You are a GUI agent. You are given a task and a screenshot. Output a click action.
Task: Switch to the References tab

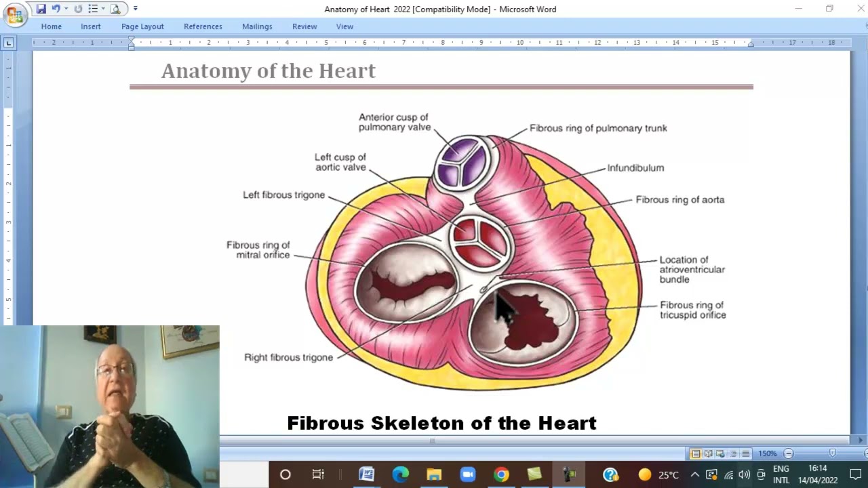203,26
